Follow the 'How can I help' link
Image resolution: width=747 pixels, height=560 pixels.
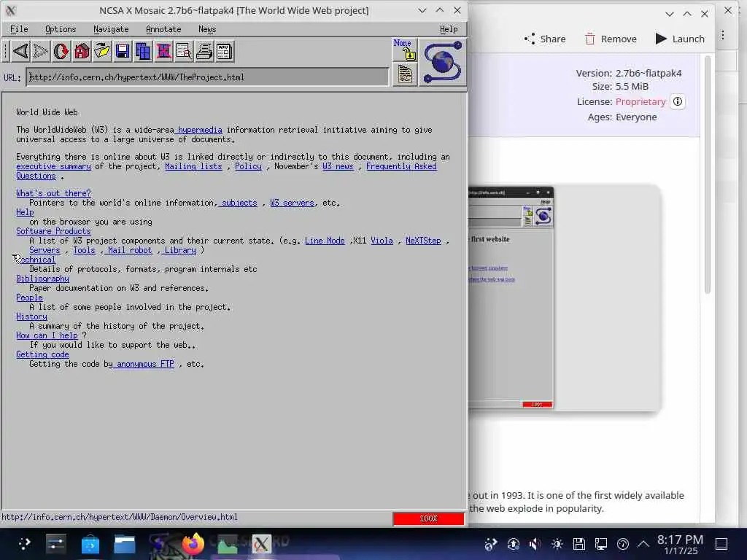tap(47, 335)
